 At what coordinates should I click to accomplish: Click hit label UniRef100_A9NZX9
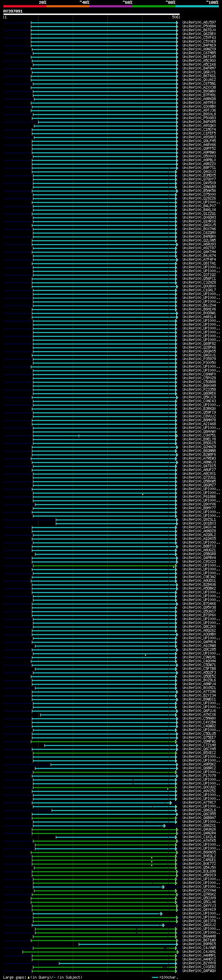[x=199, y=49]
